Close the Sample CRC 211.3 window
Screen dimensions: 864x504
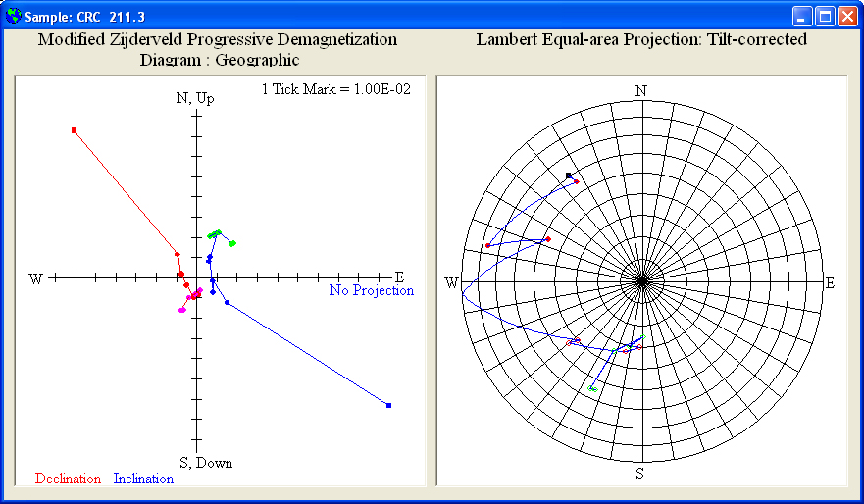[847, 17]
